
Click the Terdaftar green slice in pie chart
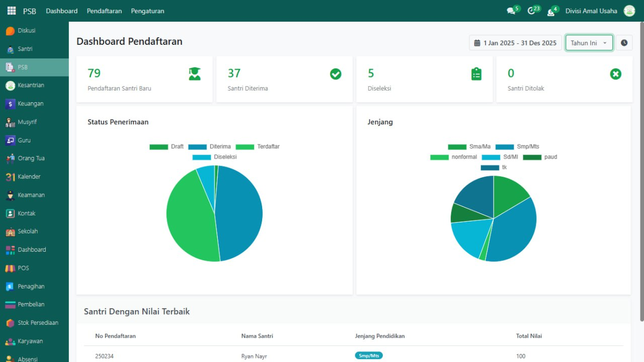click(189, 216)
